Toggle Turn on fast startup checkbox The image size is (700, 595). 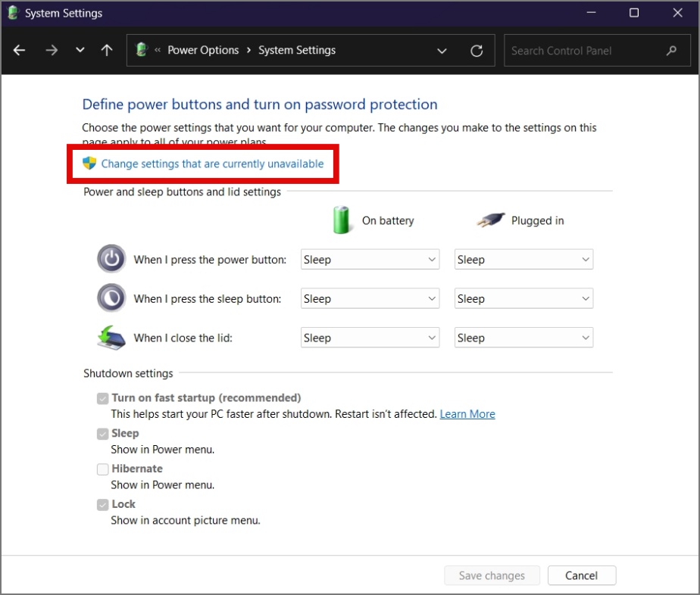click(x=103, y=398)
